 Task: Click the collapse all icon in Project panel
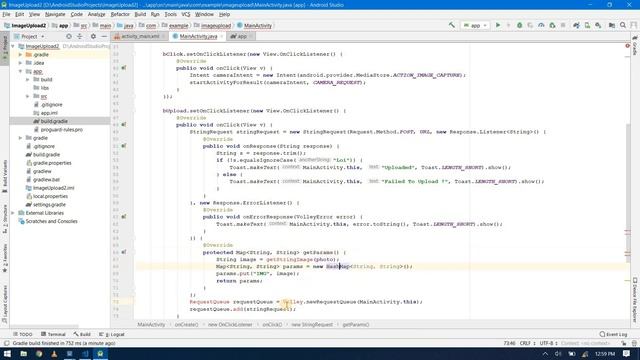pyautogui.click(x=80, y=36)
